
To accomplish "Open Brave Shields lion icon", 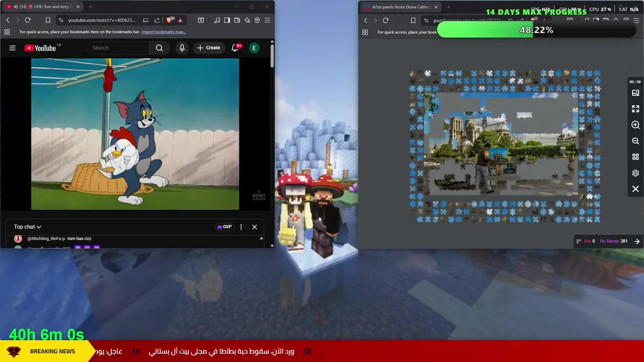I will coord(170,20).
